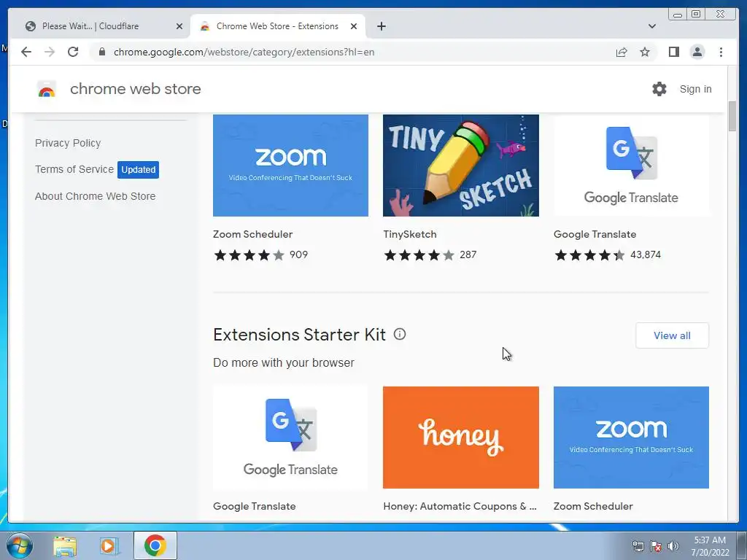Click the forward navigation arrow

[x=50, y=52]
